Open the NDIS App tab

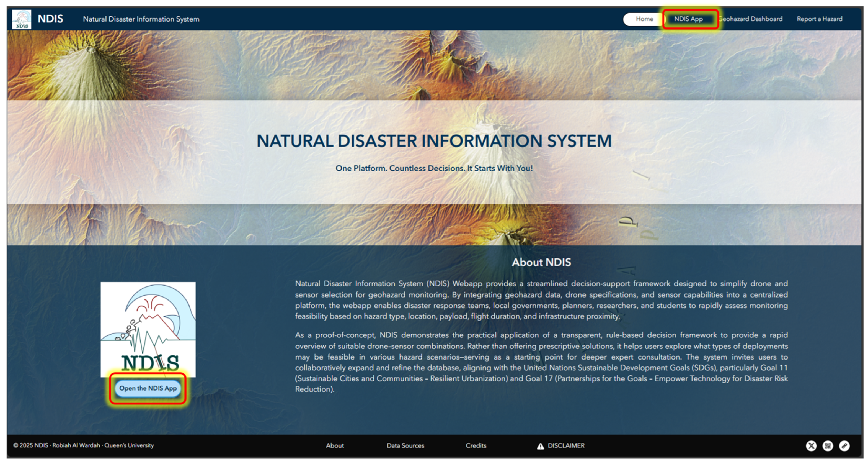(688, 19)
